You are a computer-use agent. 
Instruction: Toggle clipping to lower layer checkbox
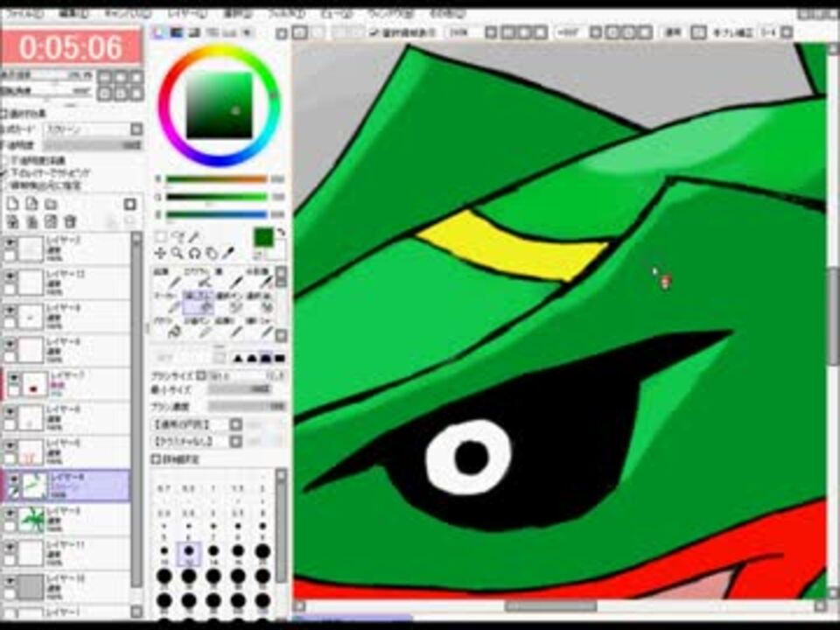pyautogui.click(x=4, y=172)
